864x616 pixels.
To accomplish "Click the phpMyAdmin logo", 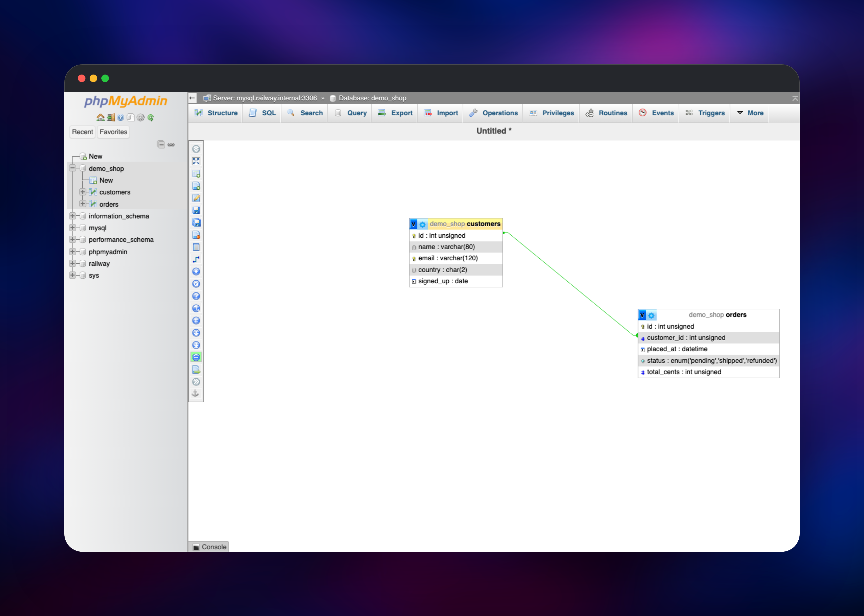I will point(126,101).
